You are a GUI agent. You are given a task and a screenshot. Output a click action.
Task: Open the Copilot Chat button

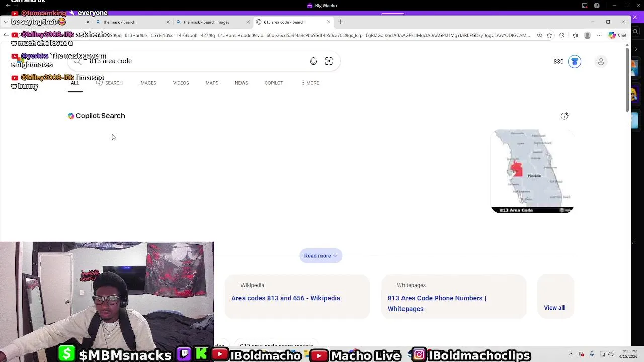point(617,35)
